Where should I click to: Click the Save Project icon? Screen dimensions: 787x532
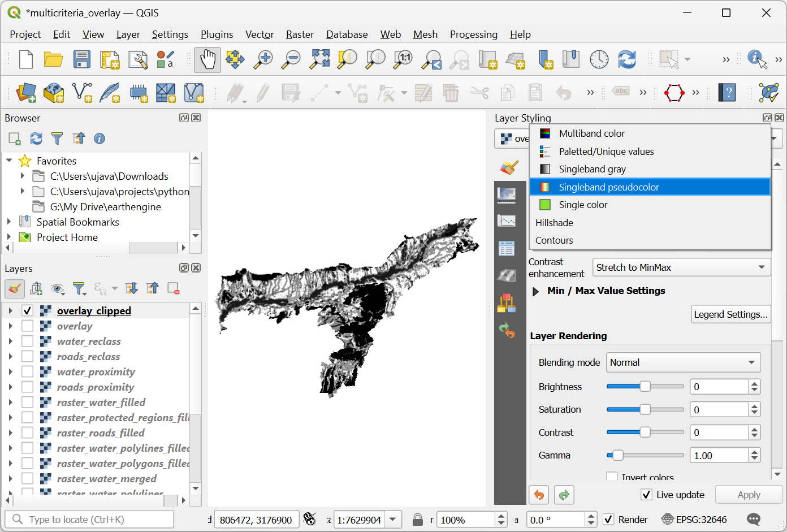[82, 59]
